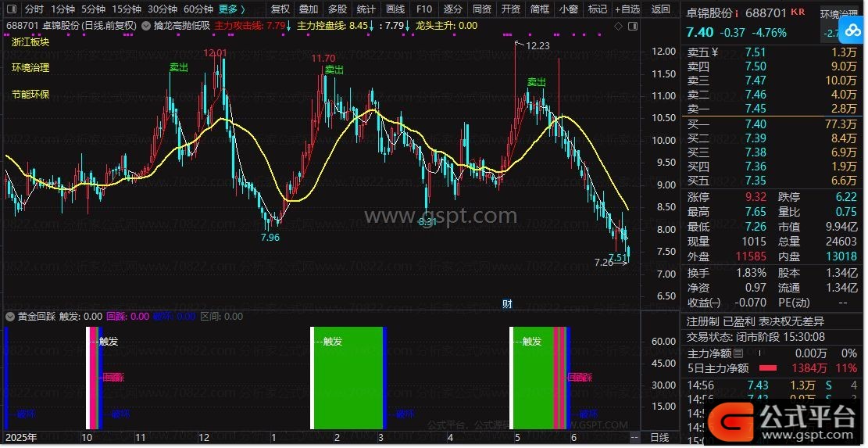The width and height of the screenshot is (868, 448).
Task: Open the red info 'i' next to 卓锦股份
Action: coord(737,13)
